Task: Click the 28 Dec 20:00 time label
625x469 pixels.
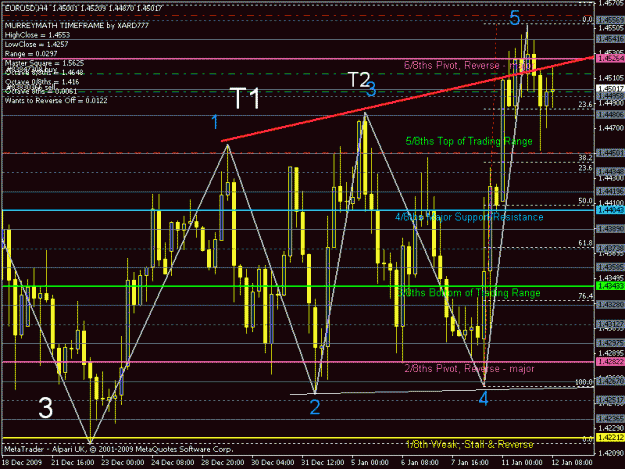Action: tap(223, 463)
